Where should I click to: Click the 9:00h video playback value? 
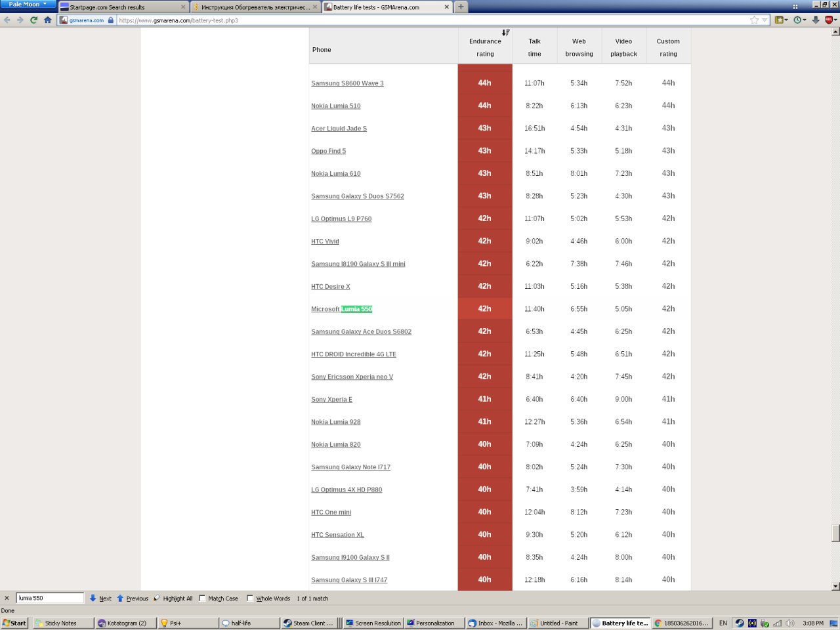point(623,399)
